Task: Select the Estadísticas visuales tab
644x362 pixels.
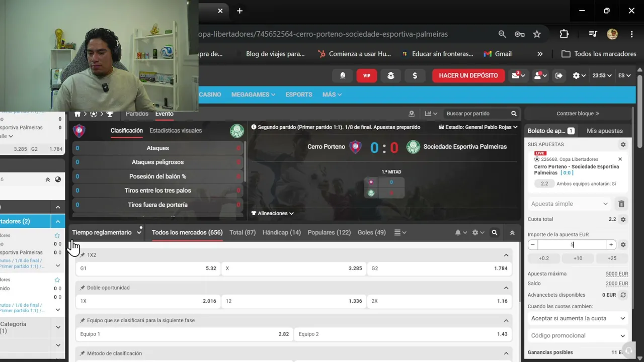Action: 176,131
